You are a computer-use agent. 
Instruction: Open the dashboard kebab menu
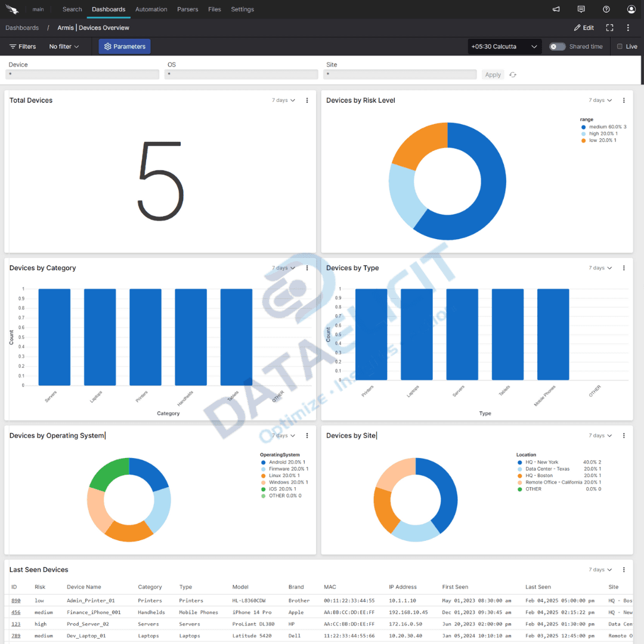point(628,27)
